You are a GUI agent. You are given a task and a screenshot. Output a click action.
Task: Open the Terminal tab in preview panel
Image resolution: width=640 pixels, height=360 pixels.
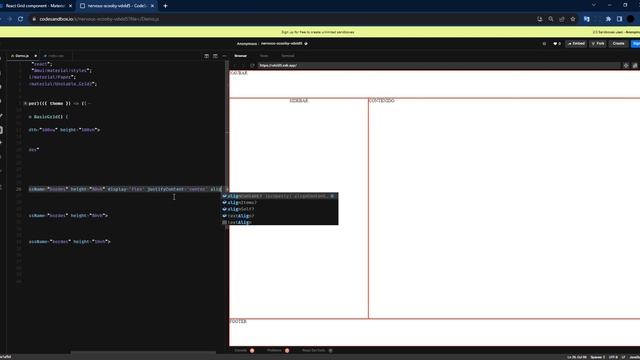point(288,56)
